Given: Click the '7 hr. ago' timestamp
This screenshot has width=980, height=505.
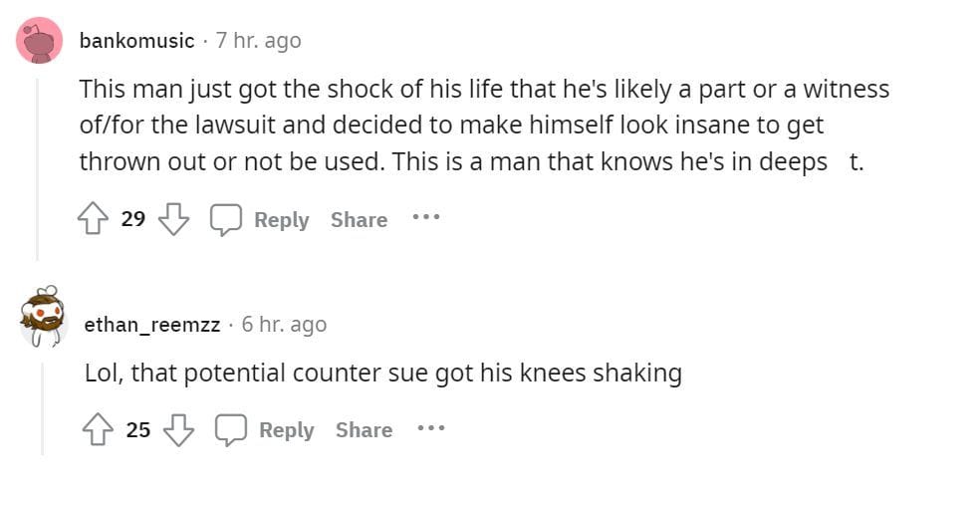Looking at the screenshot, I should [x=258, y=41].
